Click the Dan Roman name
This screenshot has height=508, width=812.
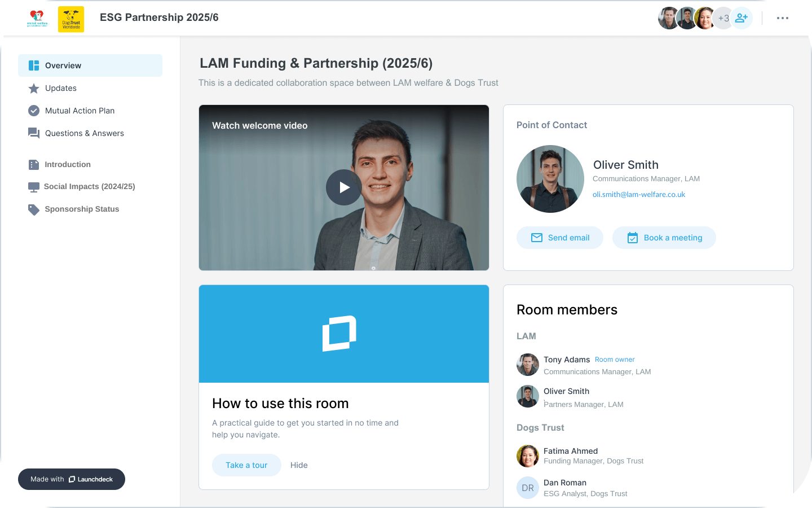(565, 483)
